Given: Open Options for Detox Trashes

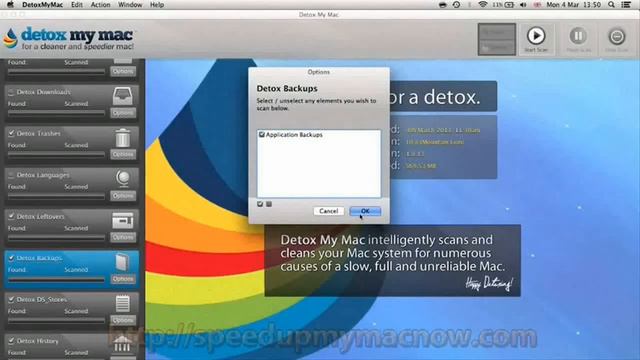Looking at the screenshot, I should 123,154.
